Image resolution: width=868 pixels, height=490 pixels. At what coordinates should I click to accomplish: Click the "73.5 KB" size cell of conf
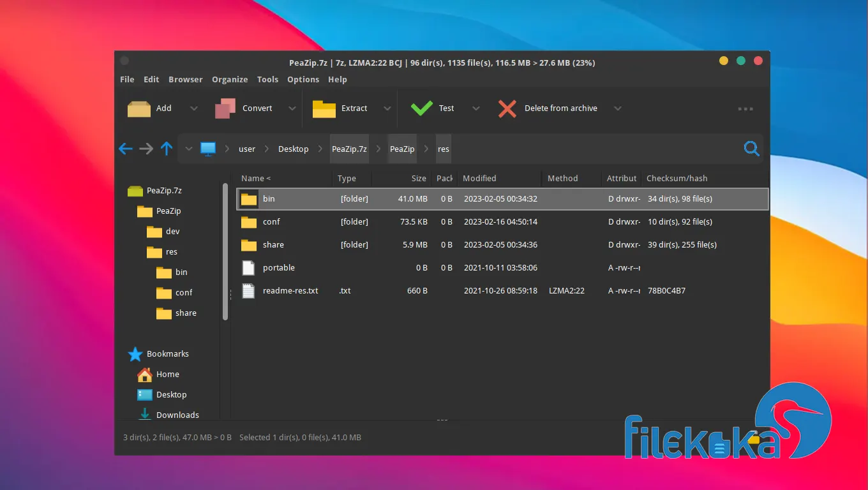tap(414, 222)
